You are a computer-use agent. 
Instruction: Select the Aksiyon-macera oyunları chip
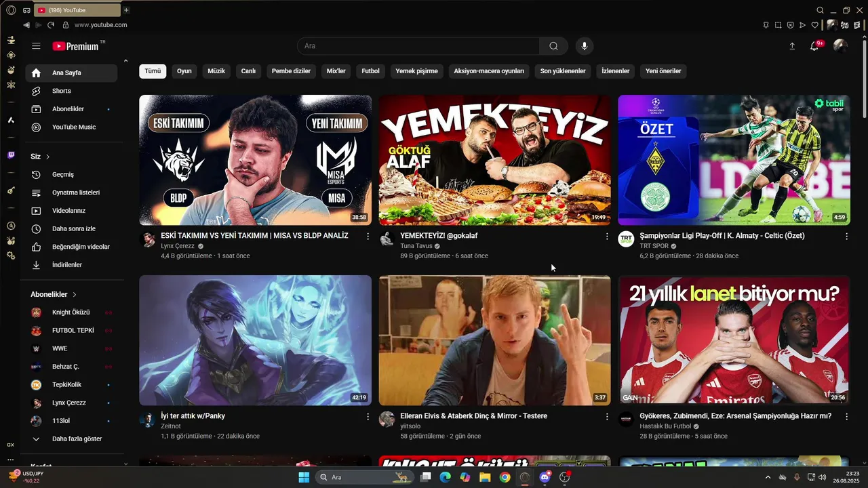489,71
